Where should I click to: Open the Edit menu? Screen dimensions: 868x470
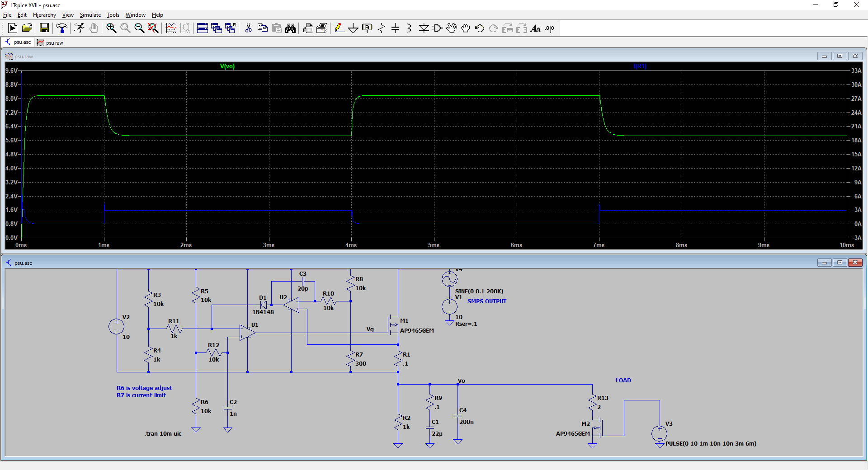(x=22, y=15)
